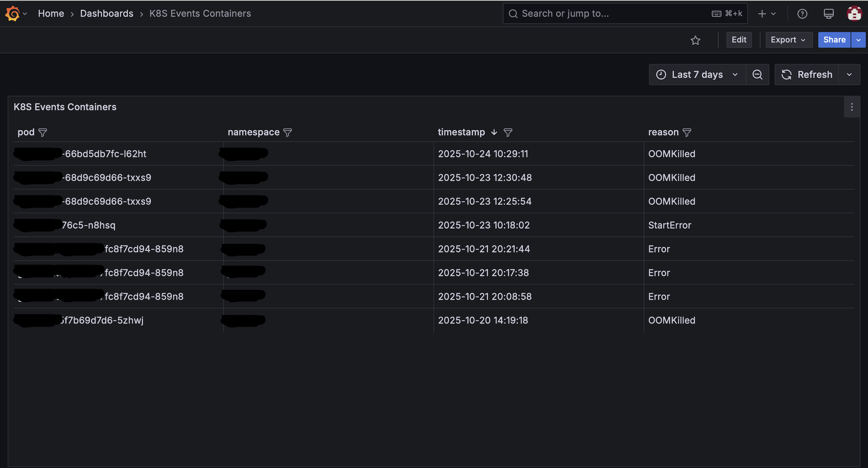868x468 pixels.
Task: Open the news monitor icon in header
Action: point(829,14)
